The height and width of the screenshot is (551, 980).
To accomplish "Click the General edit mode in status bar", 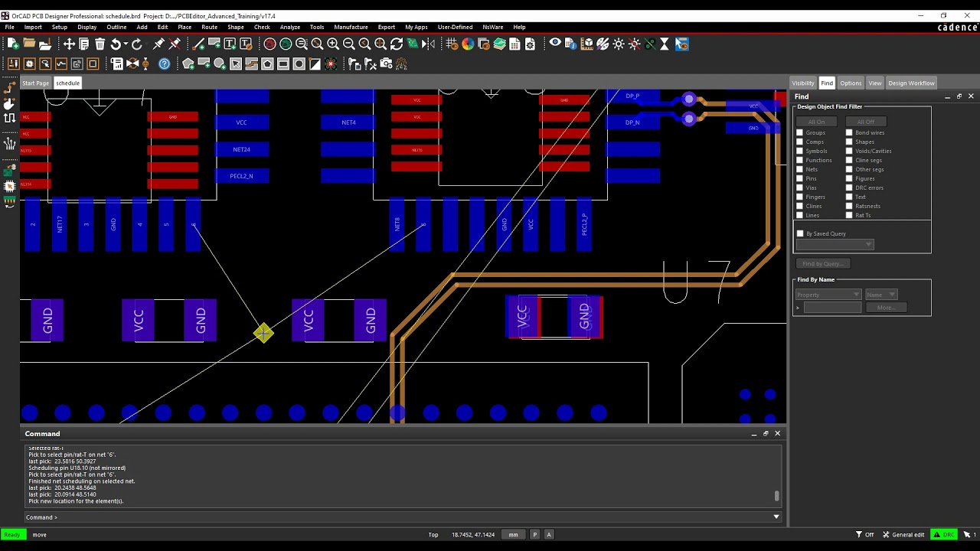I will [x=903, y=534].
